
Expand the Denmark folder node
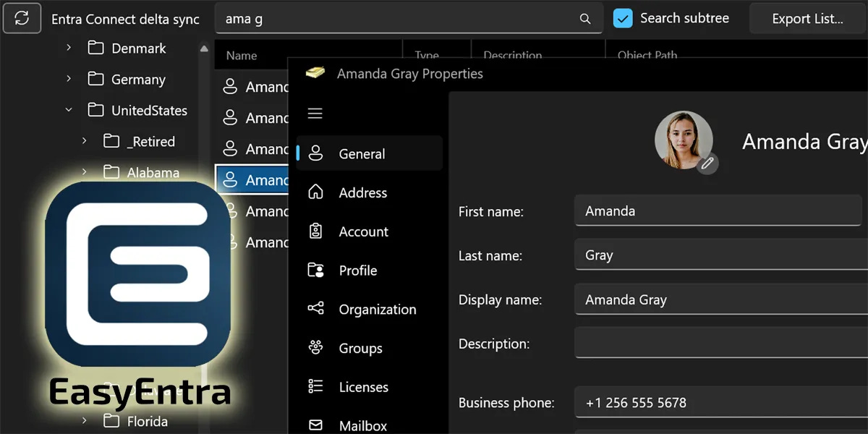[69, 48]
